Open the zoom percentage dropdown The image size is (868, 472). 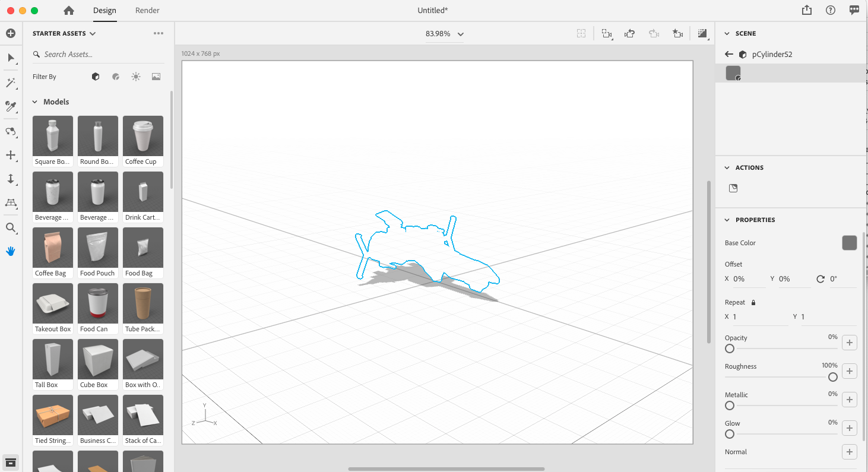click(x=460, y=34)
